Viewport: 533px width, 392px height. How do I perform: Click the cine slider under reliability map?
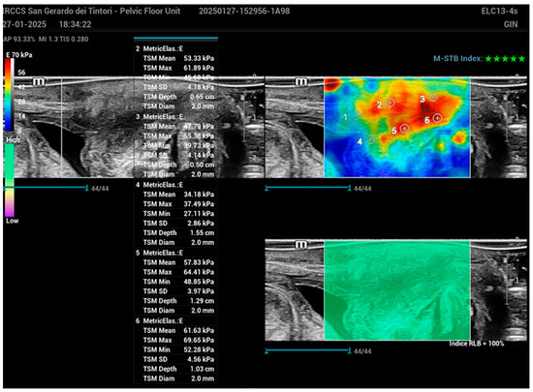[x=308, y=350]
